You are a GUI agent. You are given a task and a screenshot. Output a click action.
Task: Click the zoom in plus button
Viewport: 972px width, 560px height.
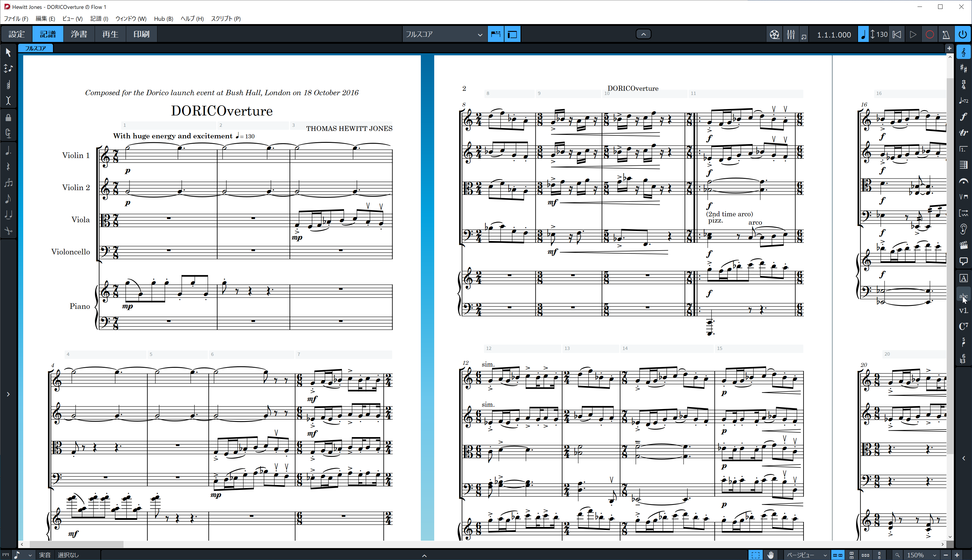tap(957, 555)
